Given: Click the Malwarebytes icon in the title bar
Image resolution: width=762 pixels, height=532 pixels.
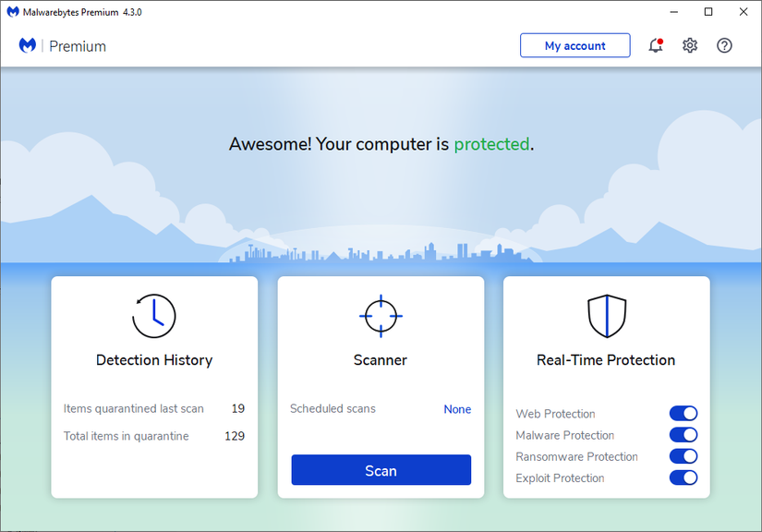Looking at the screenshot, I should 11,11.
